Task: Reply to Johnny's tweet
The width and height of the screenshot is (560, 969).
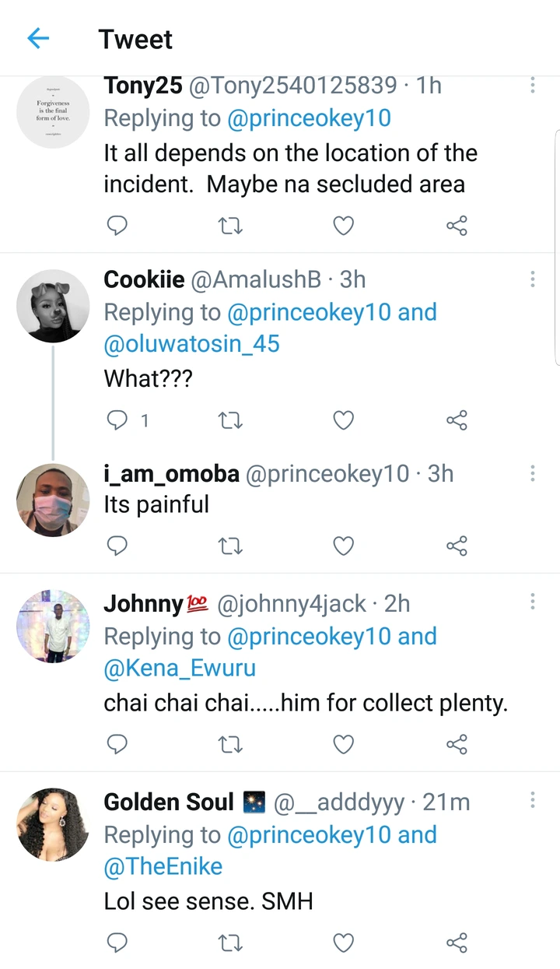Action: click(117, 744)
